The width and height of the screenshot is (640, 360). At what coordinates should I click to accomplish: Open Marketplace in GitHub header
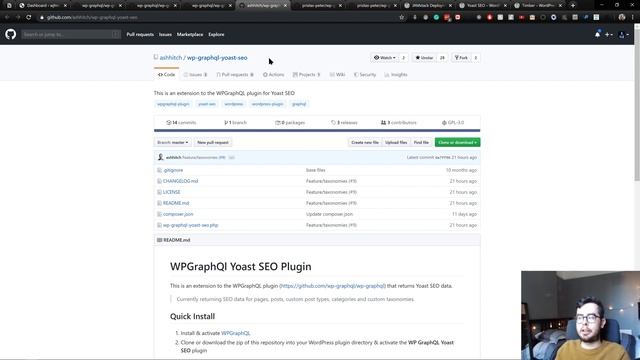(x=190, y=34)
